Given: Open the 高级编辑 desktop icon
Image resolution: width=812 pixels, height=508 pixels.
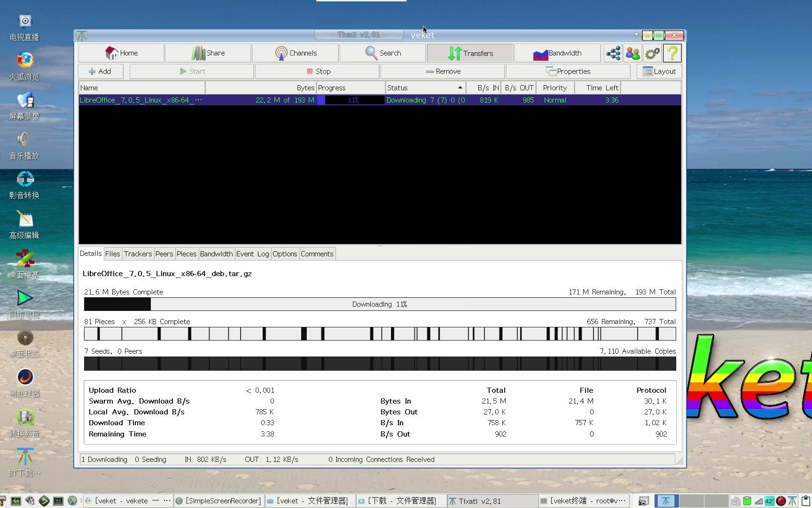Looking at the screenshot, I should click(x=24, y=226).
